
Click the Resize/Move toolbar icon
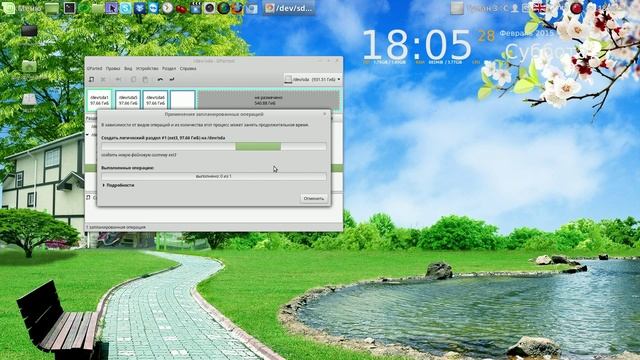119,80
